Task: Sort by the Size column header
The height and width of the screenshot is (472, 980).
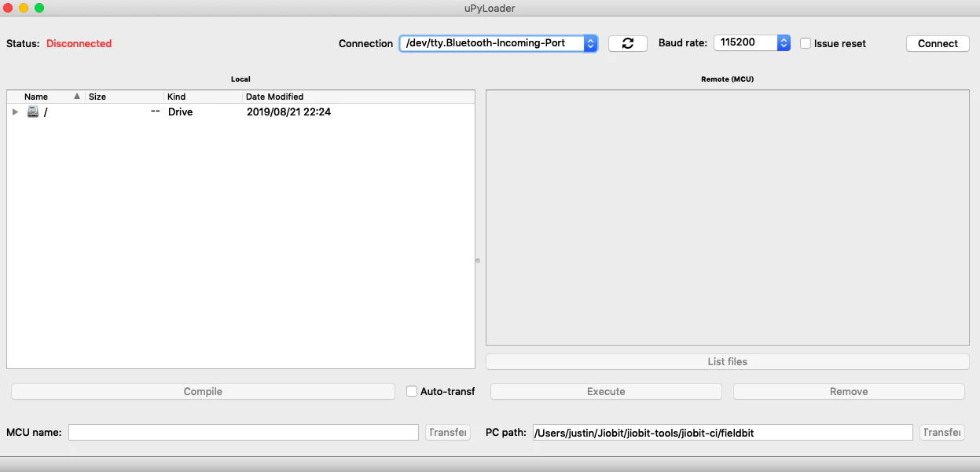Action: coord(125,97)
